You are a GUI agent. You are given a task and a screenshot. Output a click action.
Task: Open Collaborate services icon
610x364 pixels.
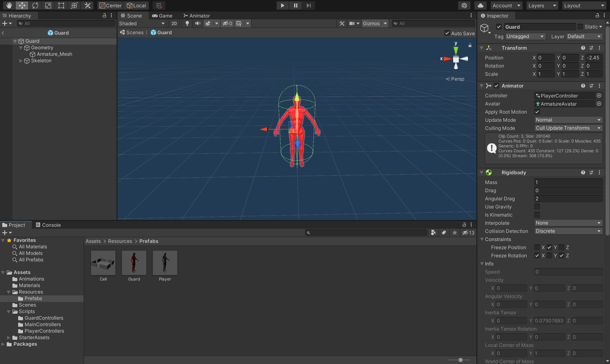[464, 5]
